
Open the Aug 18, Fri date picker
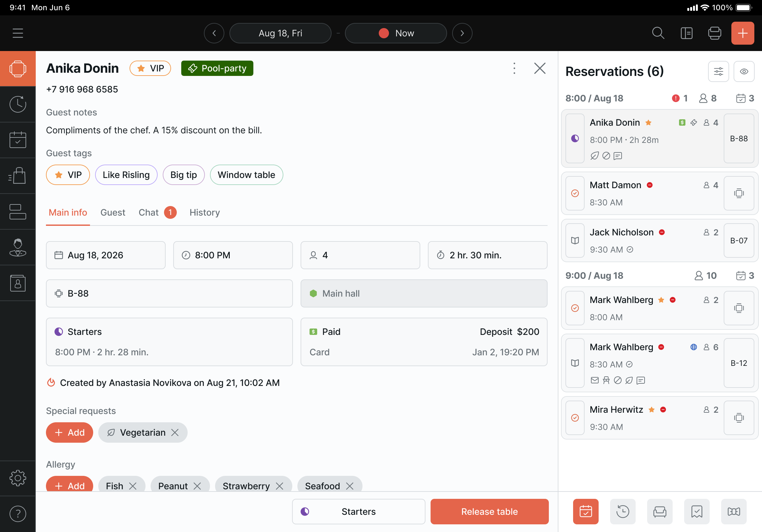[x=280, y=33]
